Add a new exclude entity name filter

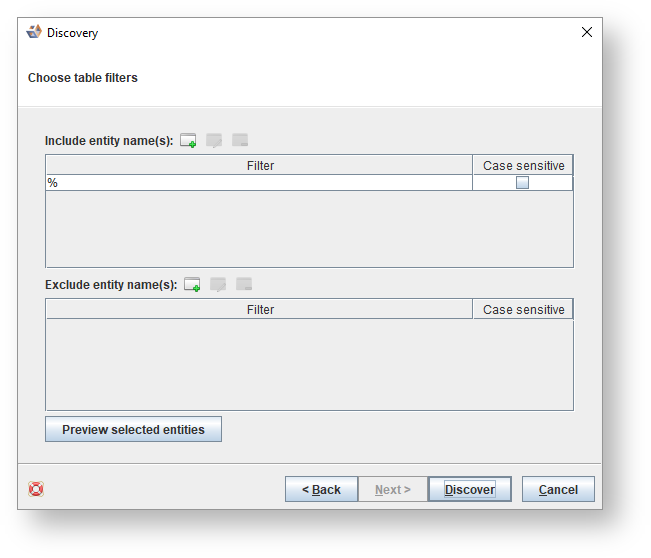(x=192, y=284)
